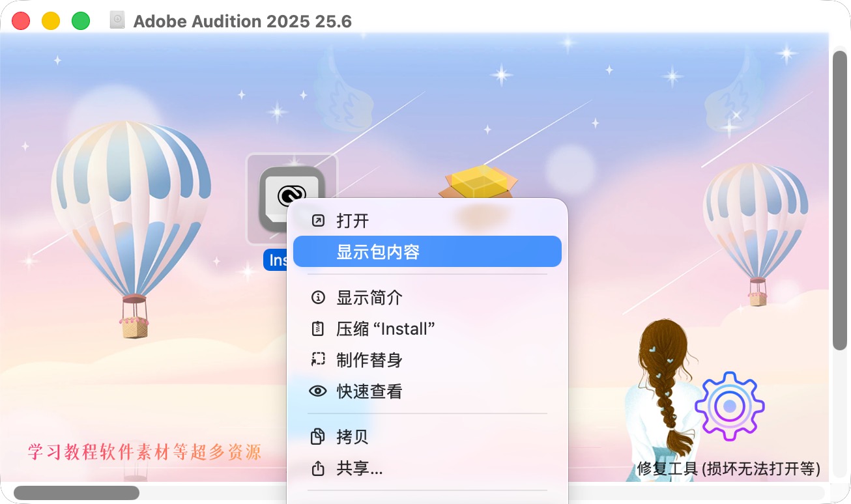This screenshot has width=851, height=504.
Task: Click the green full-screen window button
Action: pos(81,21)
